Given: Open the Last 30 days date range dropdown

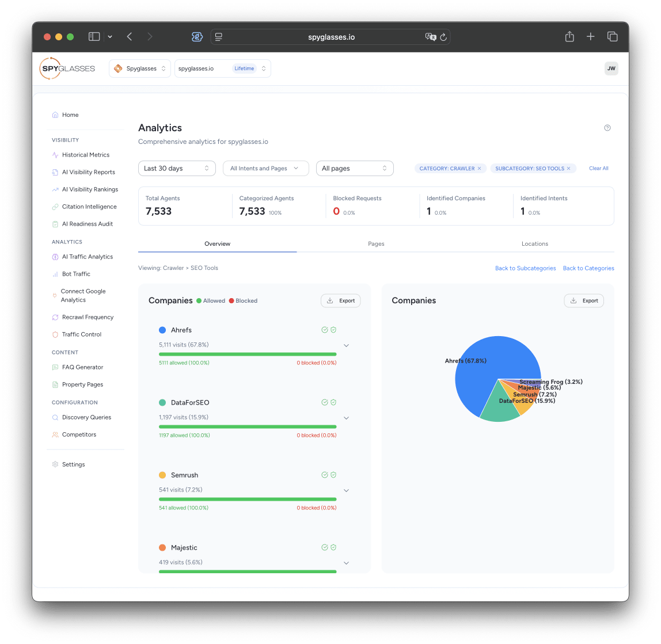Looking at the screenshot, I should (177, 168).
